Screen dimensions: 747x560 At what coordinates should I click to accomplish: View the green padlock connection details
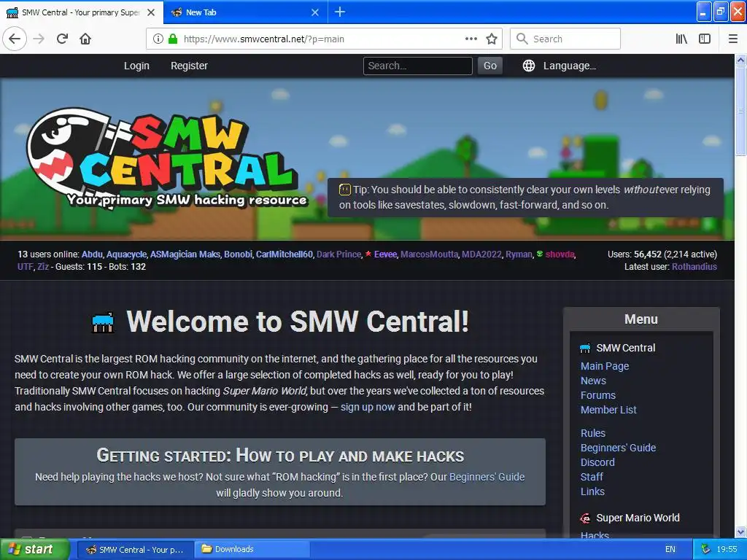click(172, 39)
